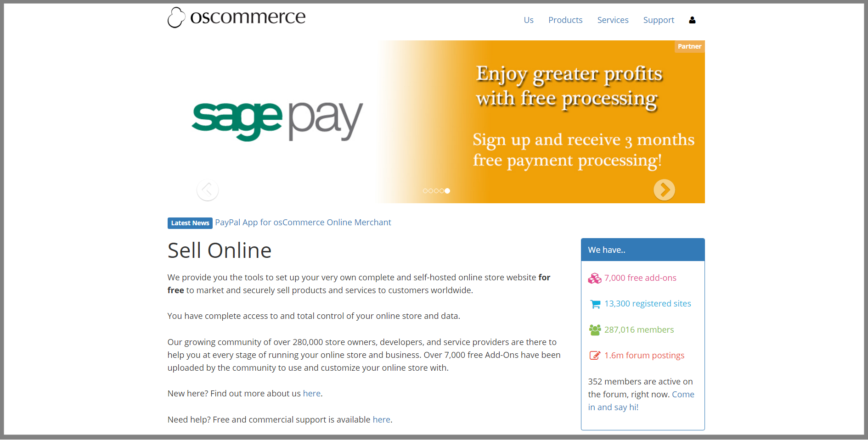Screen dimensions: 868x440
Task: Open the 1.6m forum postings link
Action: point(644,356)
